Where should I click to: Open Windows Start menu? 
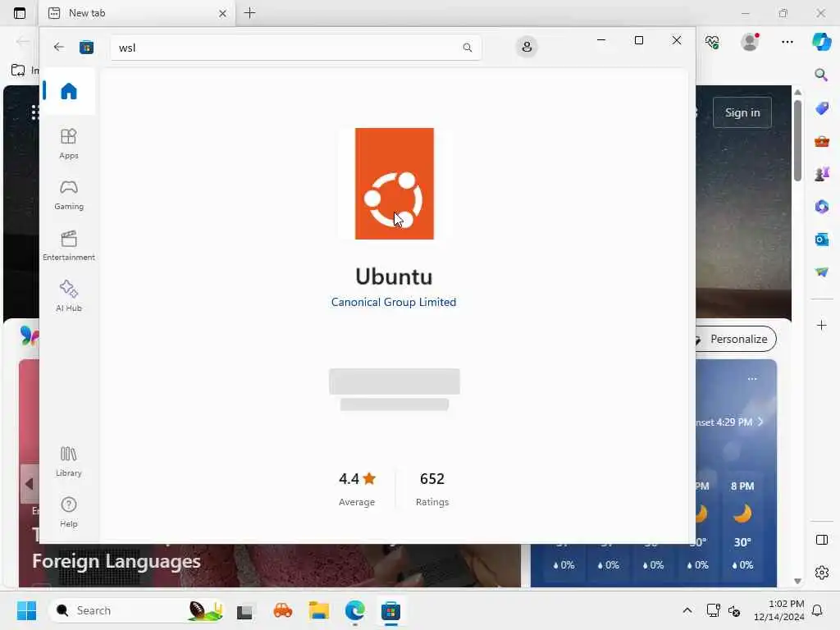[26, 610]
